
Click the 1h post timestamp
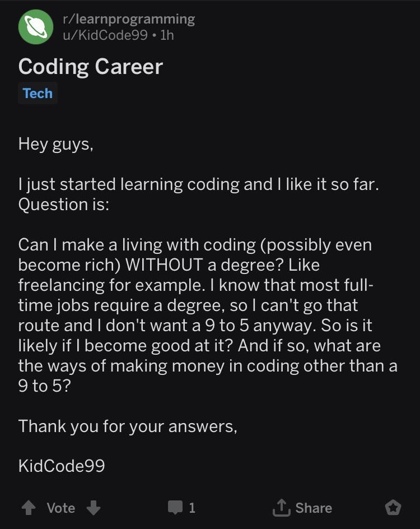pos(167,35)
